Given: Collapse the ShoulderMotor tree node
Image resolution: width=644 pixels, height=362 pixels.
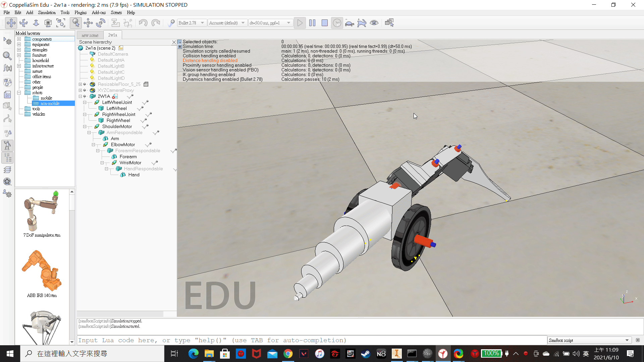Looking at the screenshot, I should (85, 127).
